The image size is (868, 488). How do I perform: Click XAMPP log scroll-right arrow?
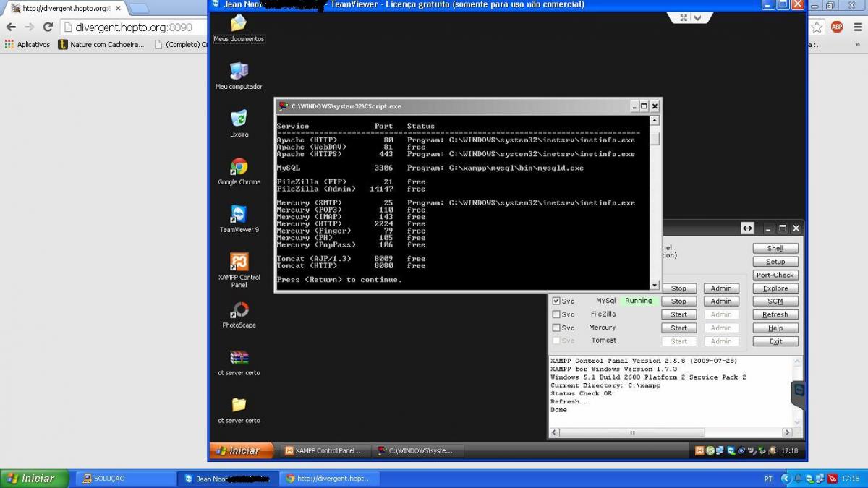click(788, 432)
